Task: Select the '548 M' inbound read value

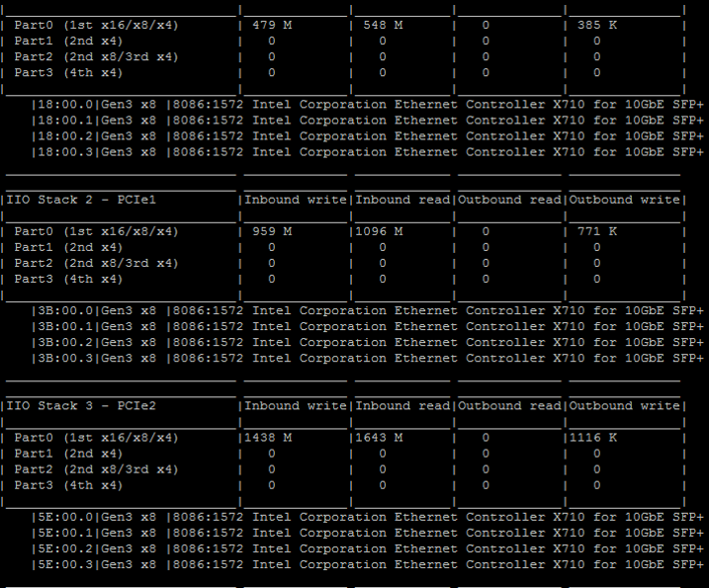Action: click(x=383, y=25)
